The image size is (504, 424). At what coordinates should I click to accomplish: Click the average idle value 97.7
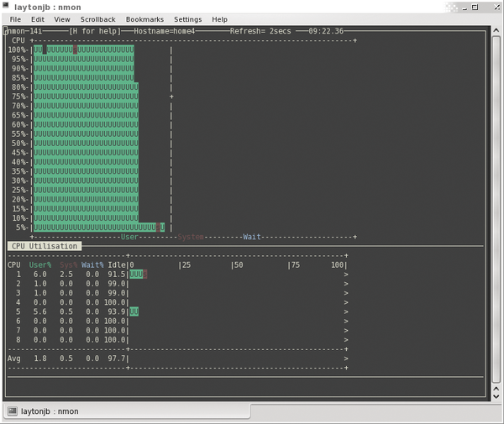117,359
